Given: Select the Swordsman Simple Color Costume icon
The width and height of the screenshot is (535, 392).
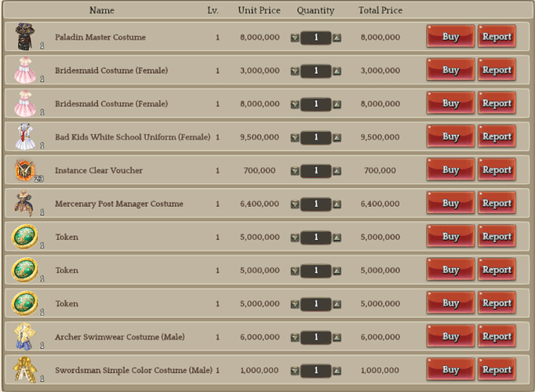Looking at the screenshot, I should tap(24, 370).
